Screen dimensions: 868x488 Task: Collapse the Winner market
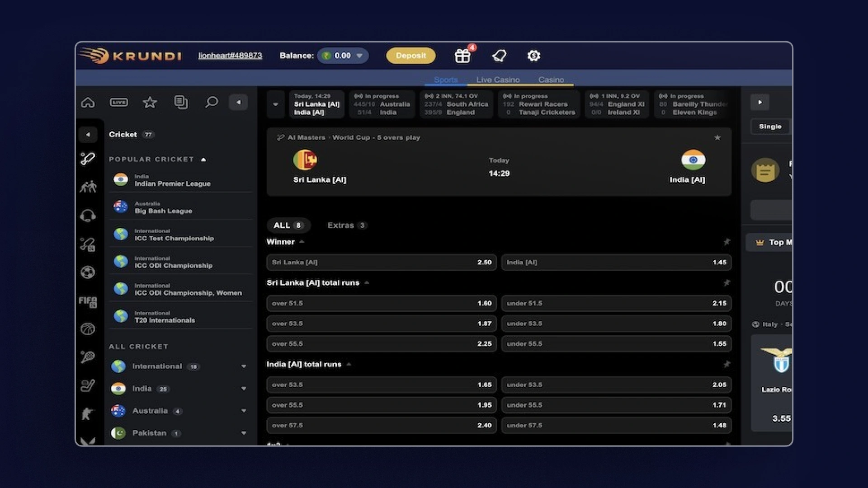point(302,242)
